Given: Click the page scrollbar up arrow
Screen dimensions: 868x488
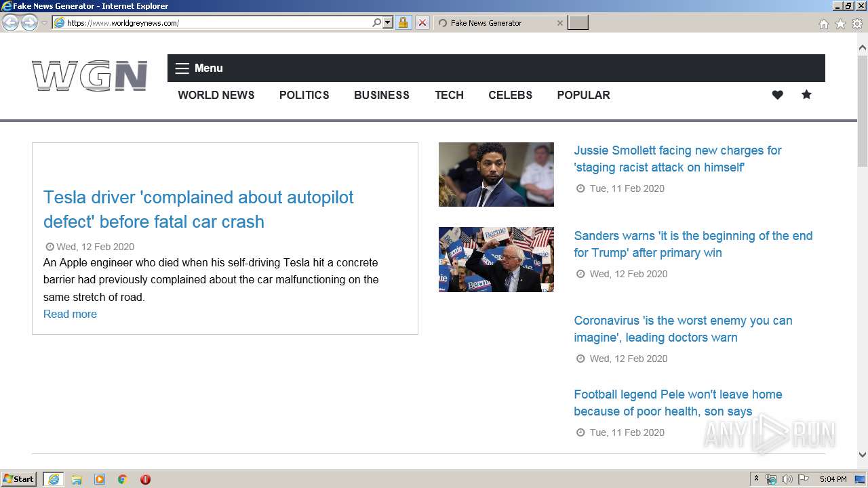Looking at the screenshot, I should 863,47.
